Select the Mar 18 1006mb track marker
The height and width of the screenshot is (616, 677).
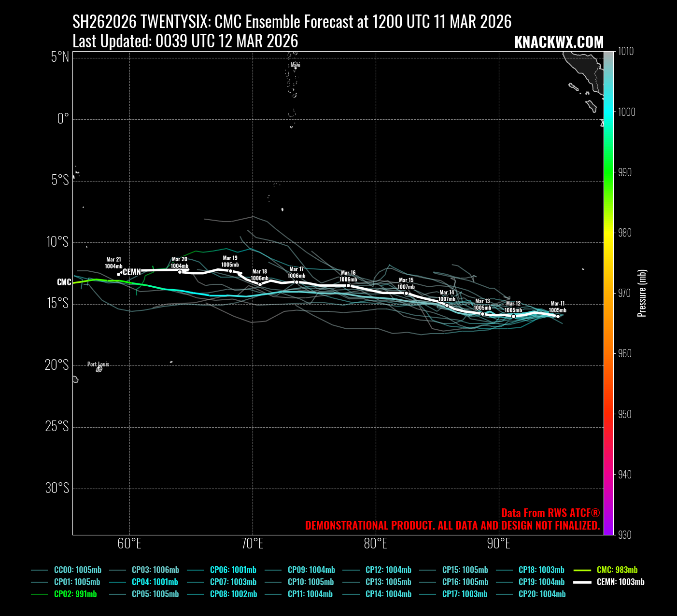[260, 284]
